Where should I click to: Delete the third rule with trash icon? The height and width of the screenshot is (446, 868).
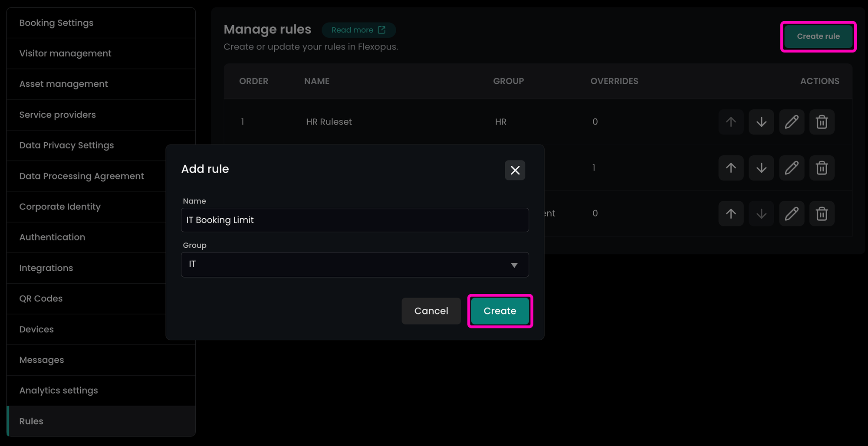coord(822,214)
